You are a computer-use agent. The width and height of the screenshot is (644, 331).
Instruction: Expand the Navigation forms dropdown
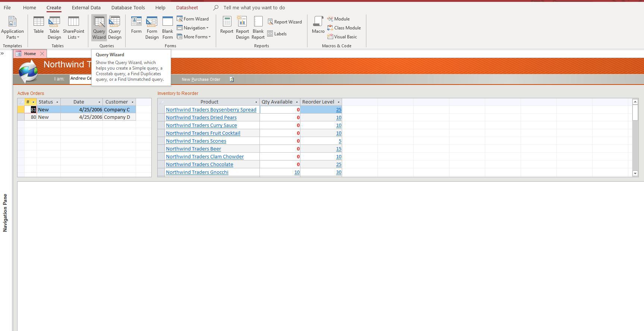[193, 28]
